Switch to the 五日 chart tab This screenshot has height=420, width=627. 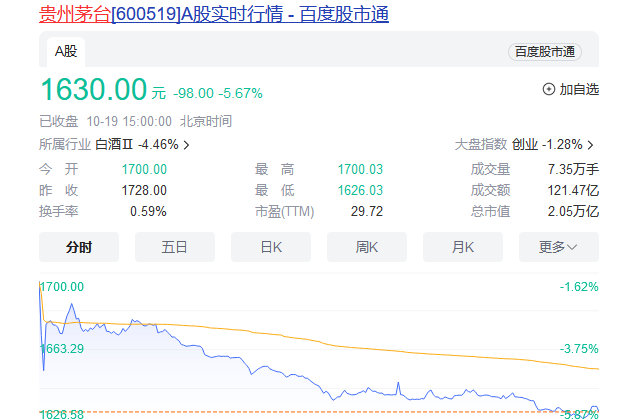[x=175, y=247]
